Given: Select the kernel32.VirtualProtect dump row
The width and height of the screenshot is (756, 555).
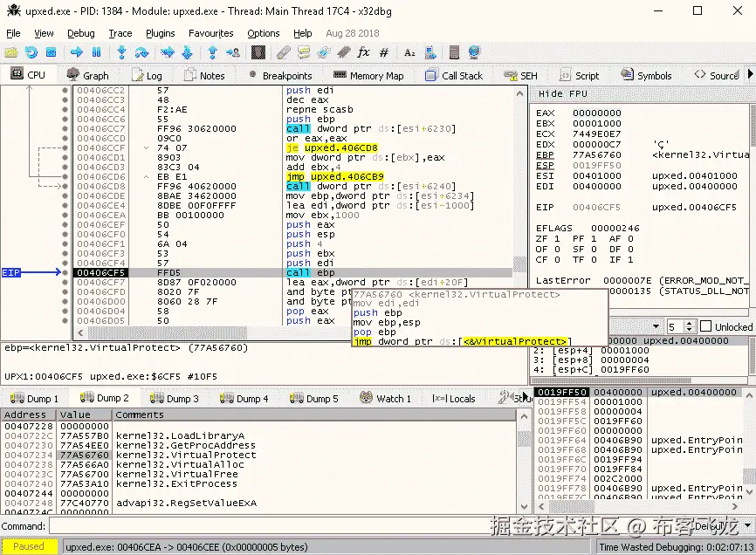Looking at the screenshot, I should point(259,455).
